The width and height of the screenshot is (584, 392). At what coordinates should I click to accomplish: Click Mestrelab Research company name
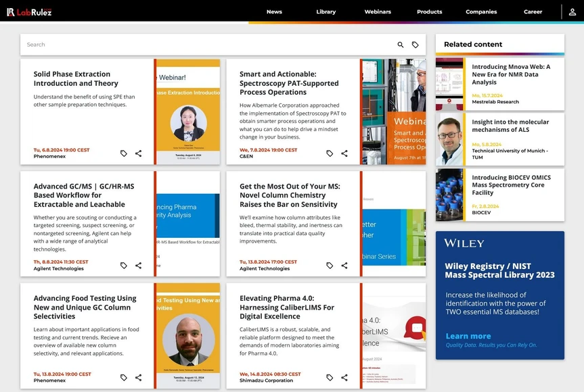click(x=495, y=102)
